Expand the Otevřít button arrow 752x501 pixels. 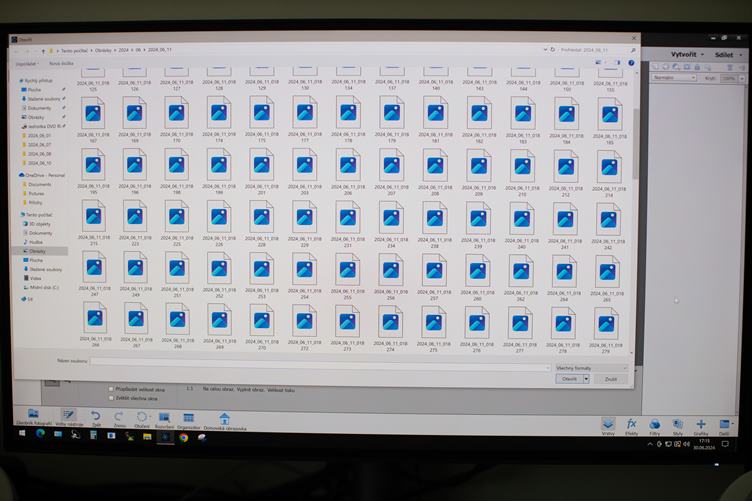[586, 379]
